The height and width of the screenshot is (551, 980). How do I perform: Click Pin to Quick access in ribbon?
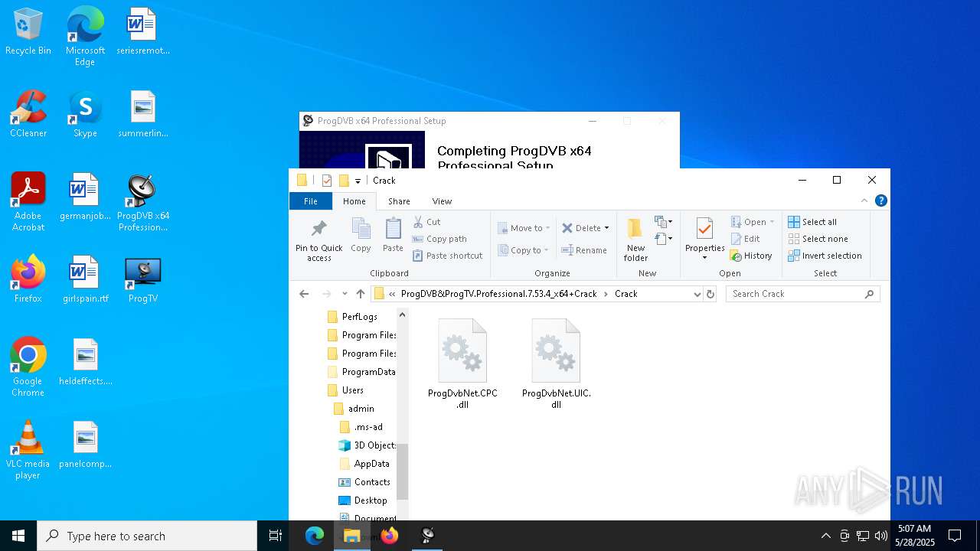pyautogui.click(x=319, y=240)
